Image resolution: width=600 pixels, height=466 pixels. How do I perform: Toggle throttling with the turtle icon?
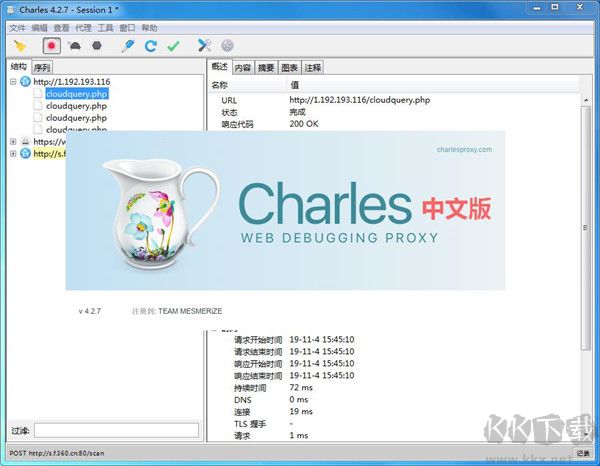click(75, 46)
